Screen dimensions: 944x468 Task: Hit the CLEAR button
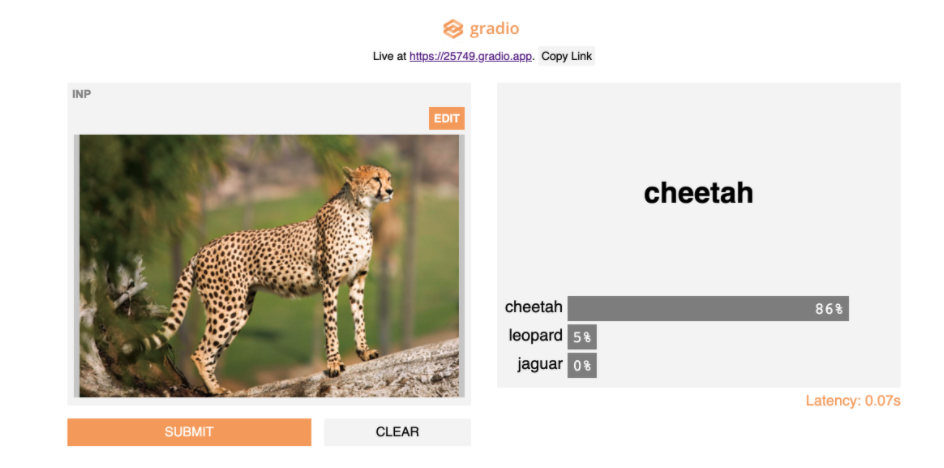[397, 432]
